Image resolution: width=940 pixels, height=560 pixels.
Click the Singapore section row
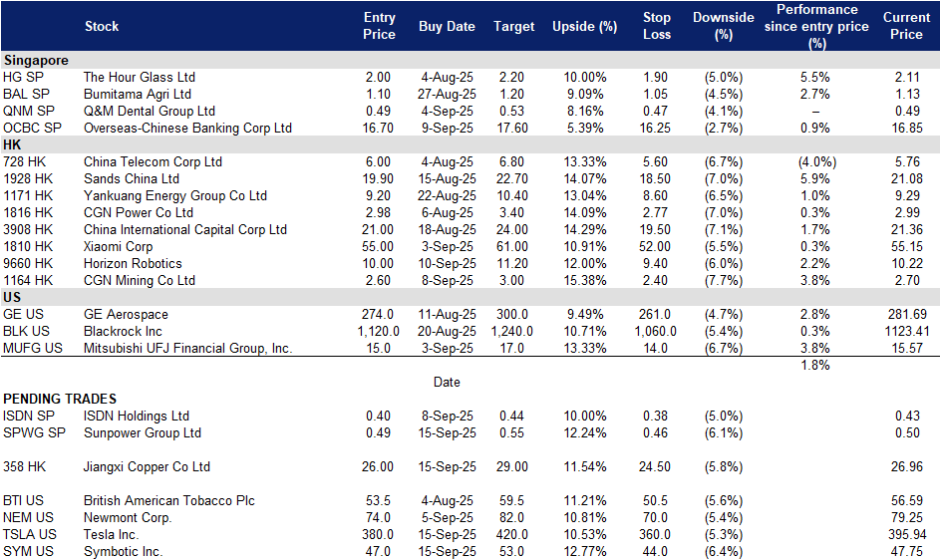(x=470, y=60)
